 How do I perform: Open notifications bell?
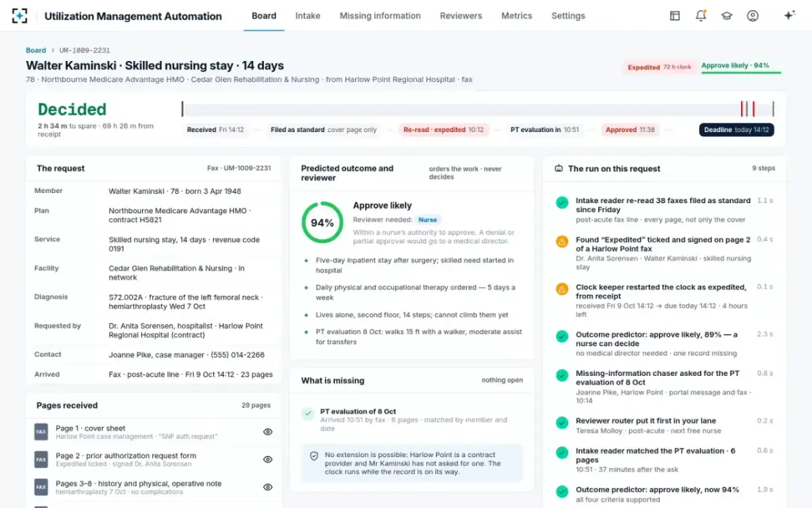701,16
